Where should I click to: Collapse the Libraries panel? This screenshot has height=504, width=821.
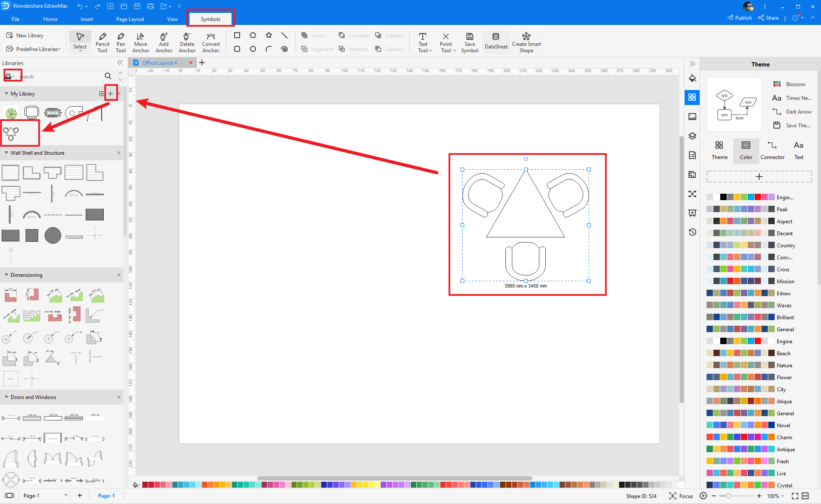point(120,63)
